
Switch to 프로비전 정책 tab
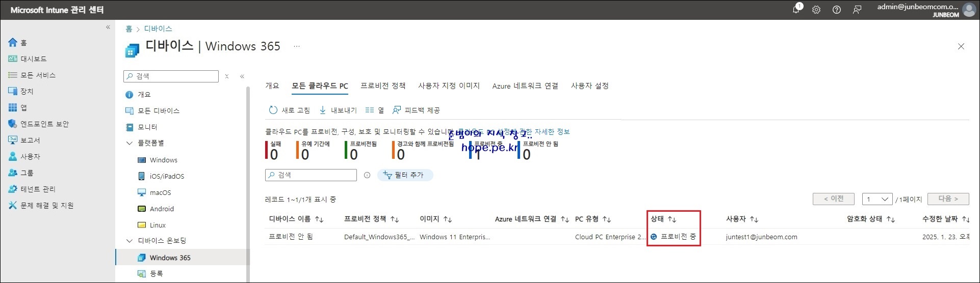[x=383, y=86]
